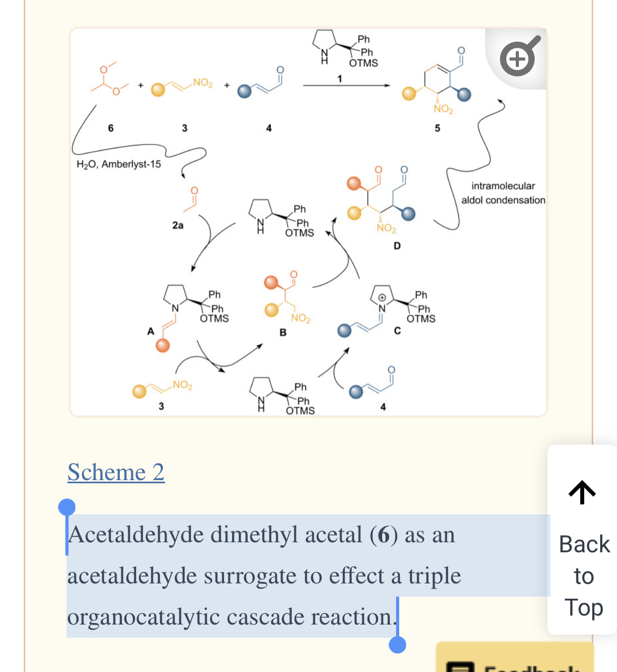Click nitroalkene 3 at the bottom
The height and width of the screenshot is (672, 617).
point(161,389)
